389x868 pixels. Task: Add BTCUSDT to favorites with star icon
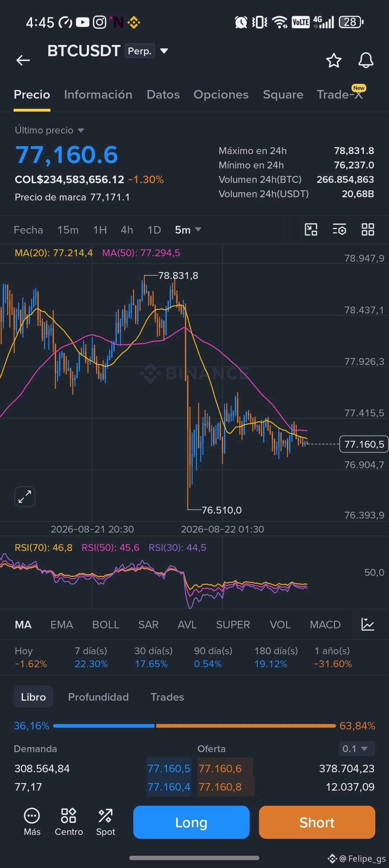point(334,60)
